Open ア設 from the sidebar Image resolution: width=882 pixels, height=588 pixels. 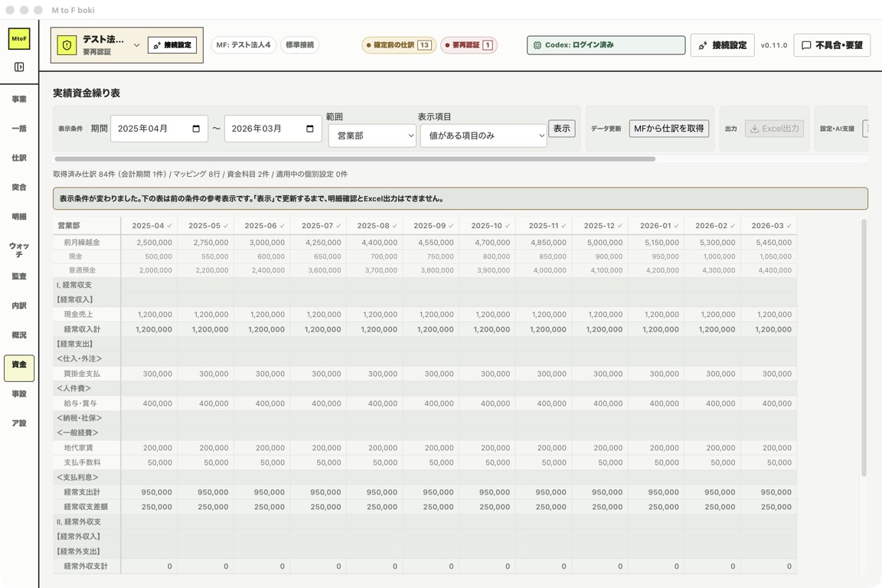[x=19, y=423]
